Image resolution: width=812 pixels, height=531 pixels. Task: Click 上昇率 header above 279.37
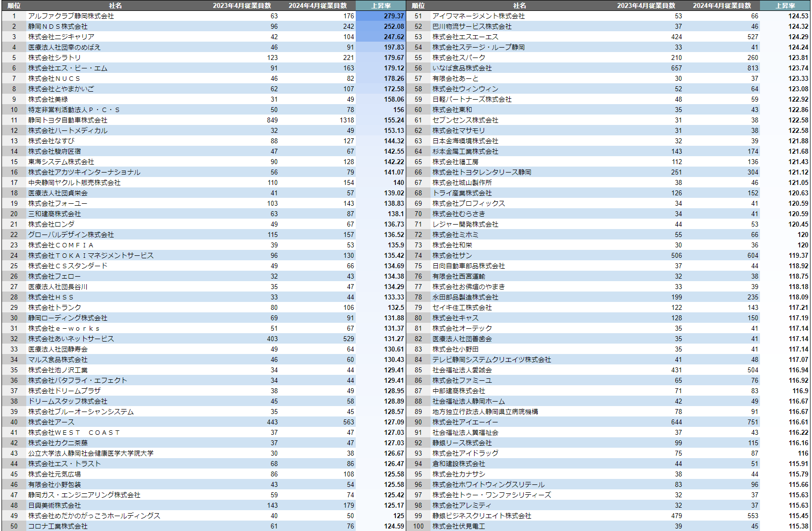click(381, 5)
